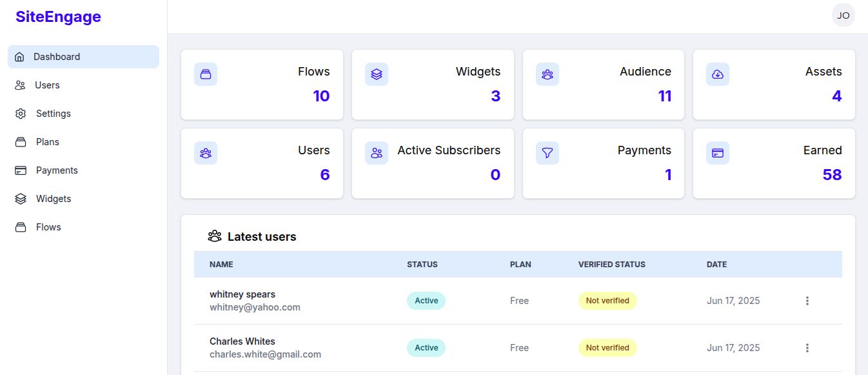Open options menu for Charles Whites row

tap(807, 348)
